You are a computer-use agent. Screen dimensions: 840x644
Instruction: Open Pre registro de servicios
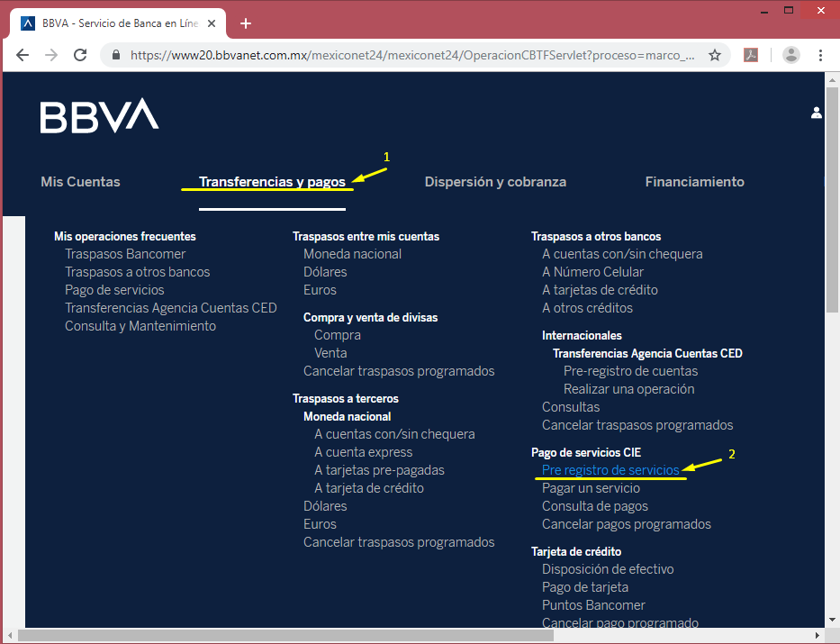pos(611,469)
